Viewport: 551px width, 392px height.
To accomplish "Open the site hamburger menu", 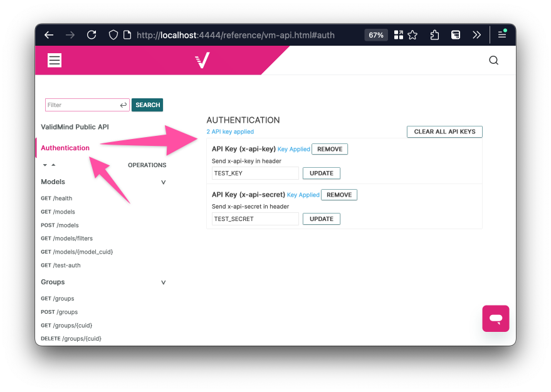I will tap(55, 60).
